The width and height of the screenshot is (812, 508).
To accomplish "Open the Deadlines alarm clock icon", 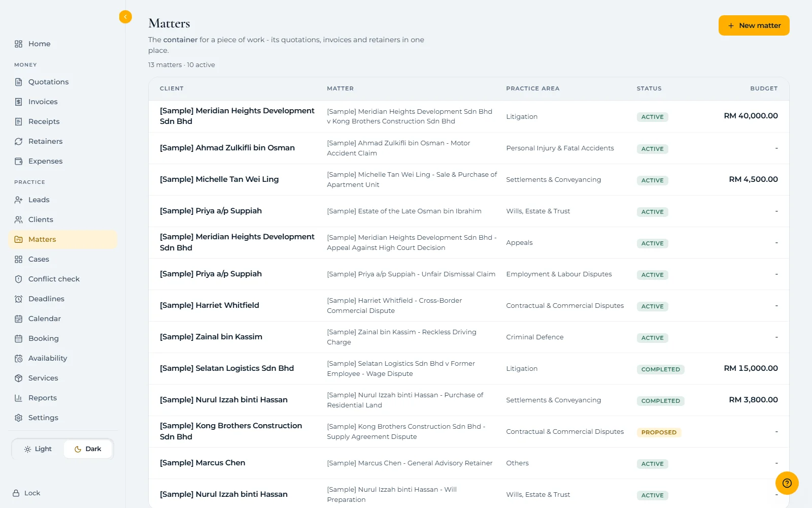I will pos(19,299).
